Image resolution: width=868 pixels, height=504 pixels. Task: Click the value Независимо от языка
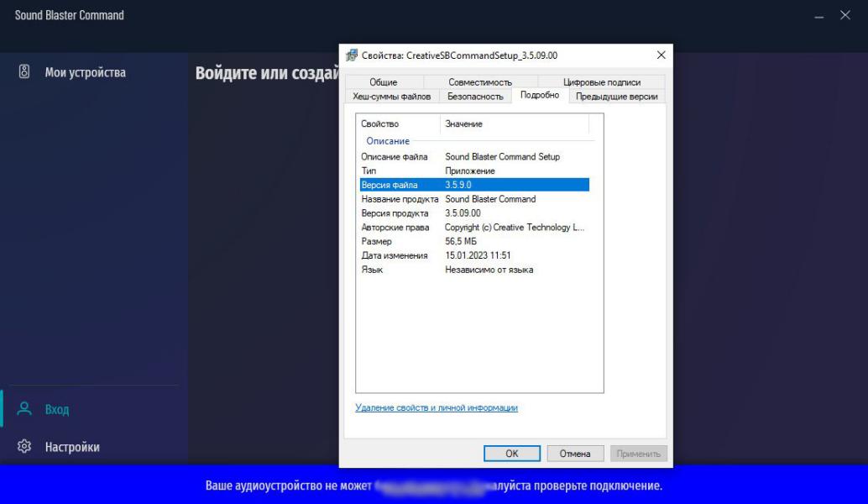(489, 270)
